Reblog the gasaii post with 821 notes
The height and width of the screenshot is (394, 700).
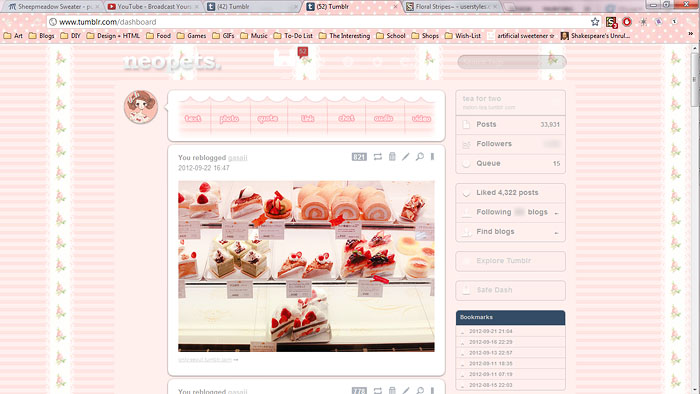point(378,157)
